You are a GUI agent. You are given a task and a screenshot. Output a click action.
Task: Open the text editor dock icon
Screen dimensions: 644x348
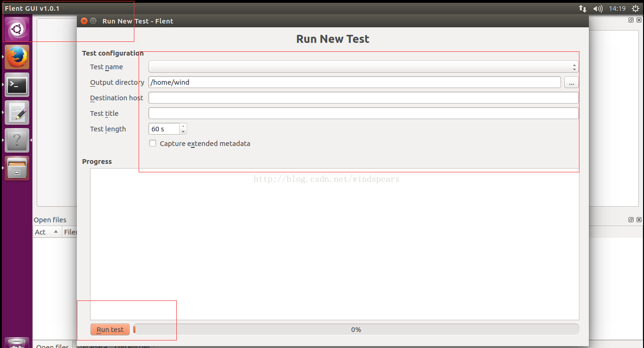[17, 113]
